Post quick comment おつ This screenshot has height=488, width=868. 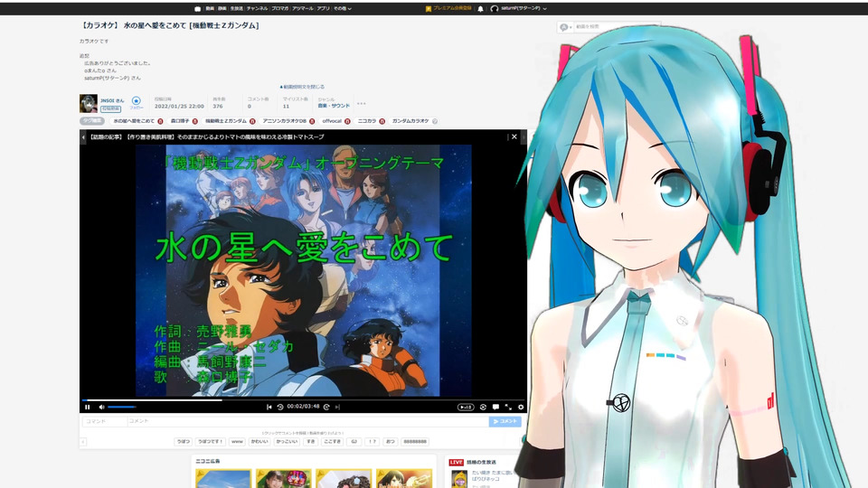point(390,442)
